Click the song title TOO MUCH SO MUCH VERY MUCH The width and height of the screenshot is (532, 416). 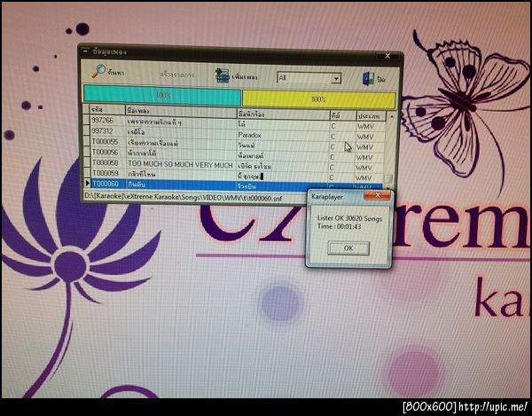[x=180, y=165]
